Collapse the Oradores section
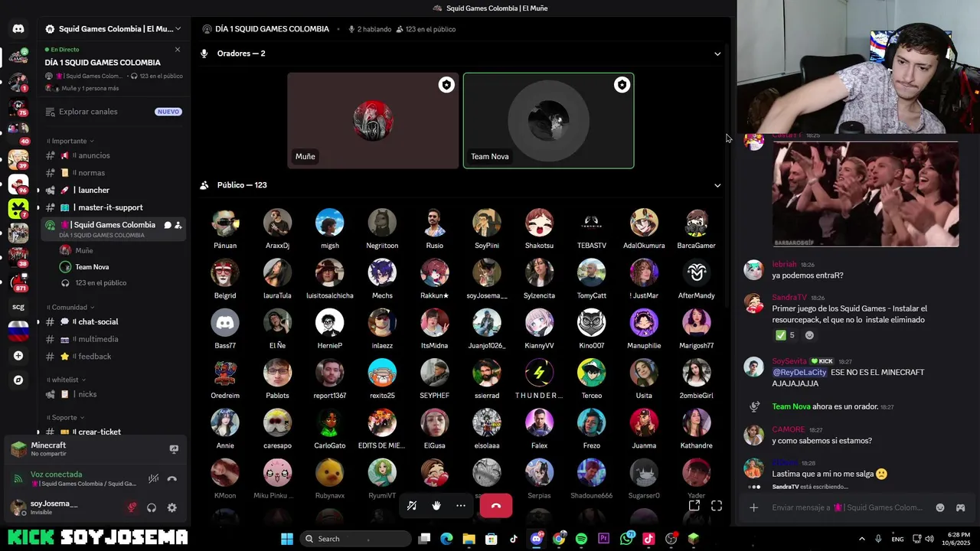The height and width of the screenshot is (551, 980). click(x=717, y=54)
